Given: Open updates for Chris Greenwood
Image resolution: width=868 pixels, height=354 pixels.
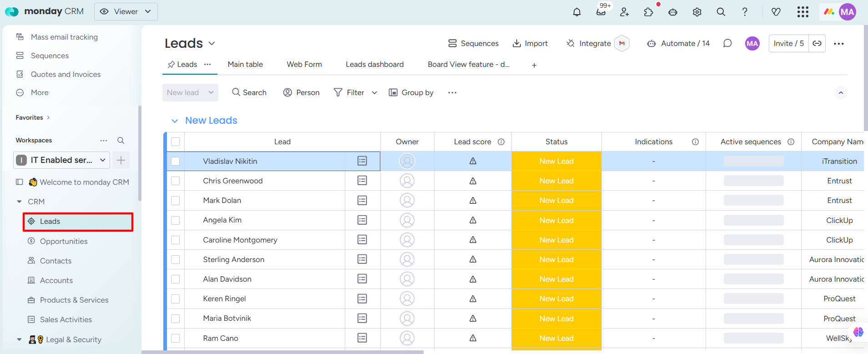Looking at the screenshot, I should click(362, 181).
